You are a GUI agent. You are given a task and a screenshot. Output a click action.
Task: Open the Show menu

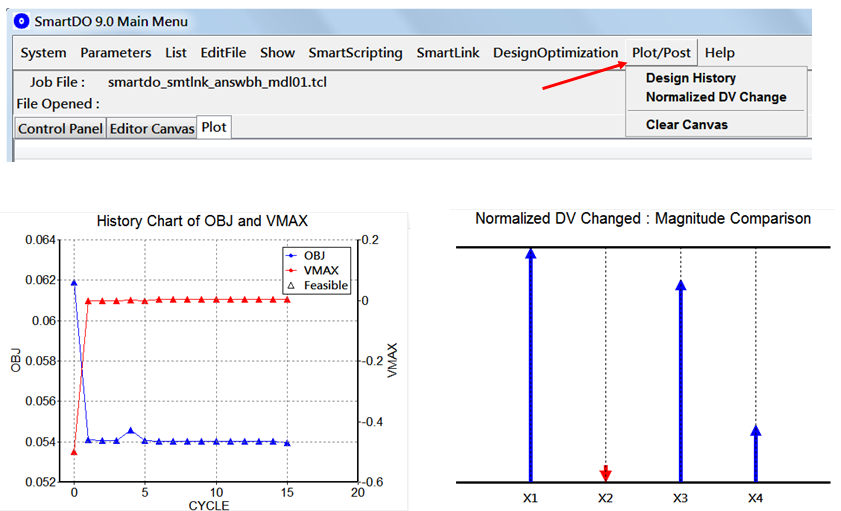[x=277, y=53]
